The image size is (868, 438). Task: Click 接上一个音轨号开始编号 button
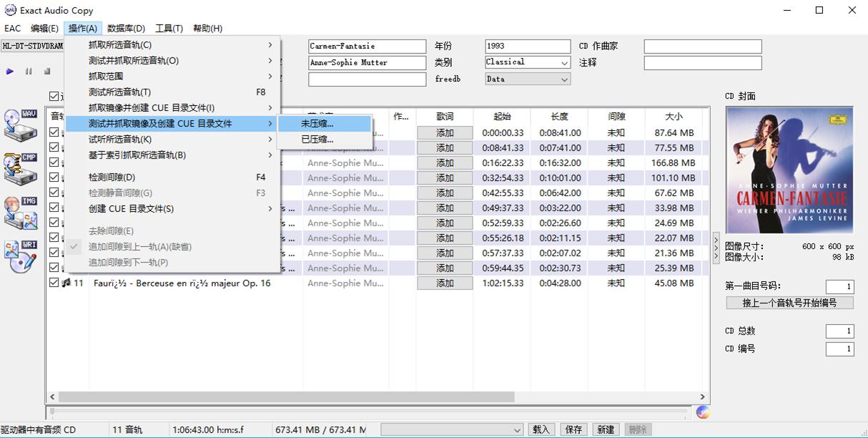coord(789,303)
